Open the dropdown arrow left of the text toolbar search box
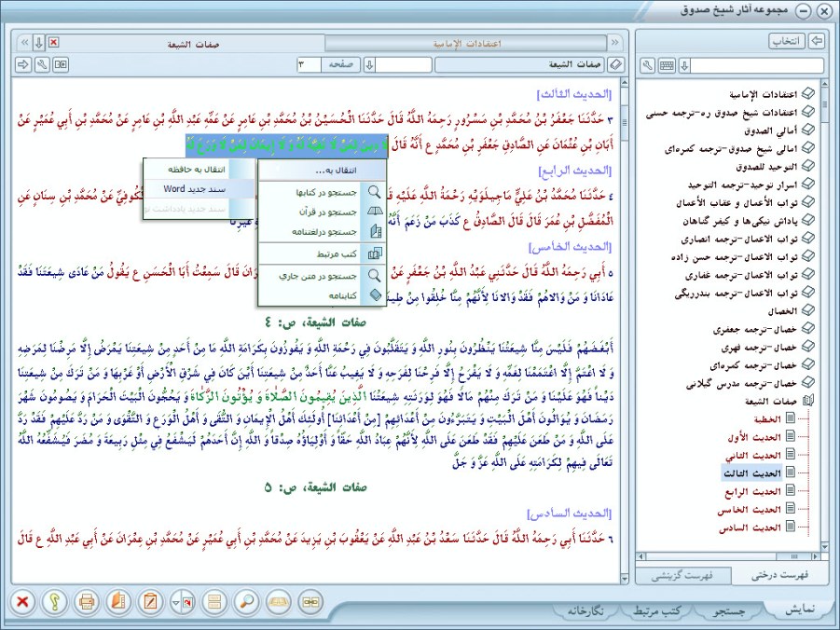The width and height of the screenshot is (840, 630). coord(369,65)
